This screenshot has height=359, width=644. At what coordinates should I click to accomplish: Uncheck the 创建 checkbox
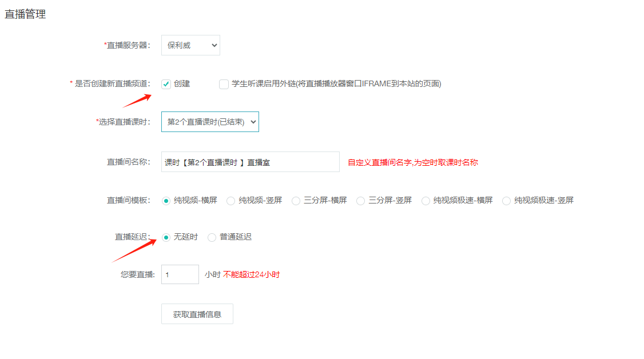click(166, 84)
